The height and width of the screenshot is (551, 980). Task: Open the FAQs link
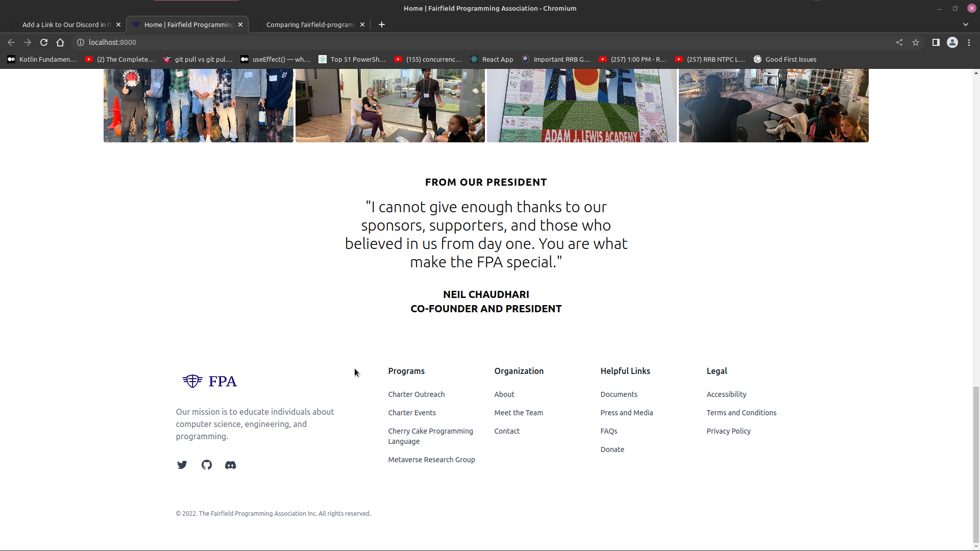[x=608, y=431]
